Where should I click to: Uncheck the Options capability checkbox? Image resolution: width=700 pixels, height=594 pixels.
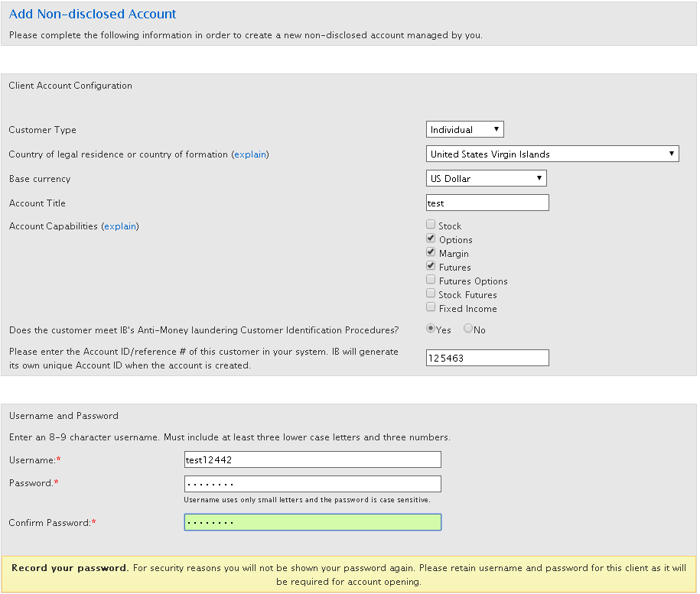tap(431, 239)
